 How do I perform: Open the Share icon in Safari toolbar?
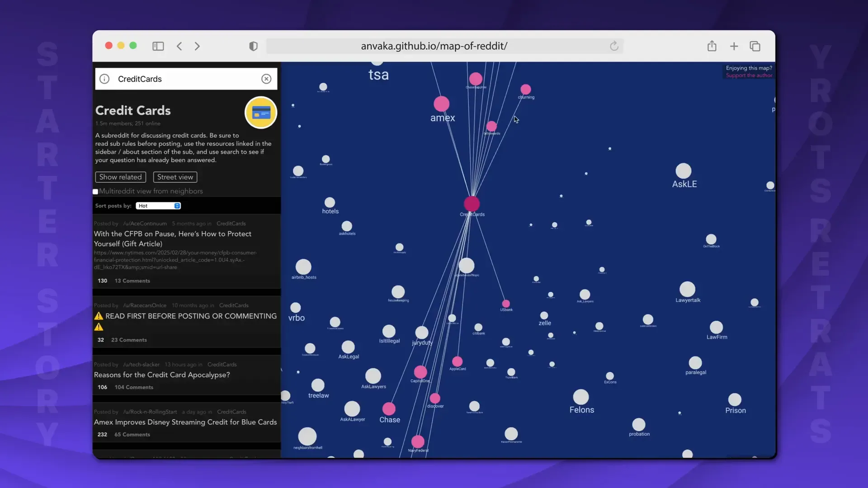click(x=712, y=46)
